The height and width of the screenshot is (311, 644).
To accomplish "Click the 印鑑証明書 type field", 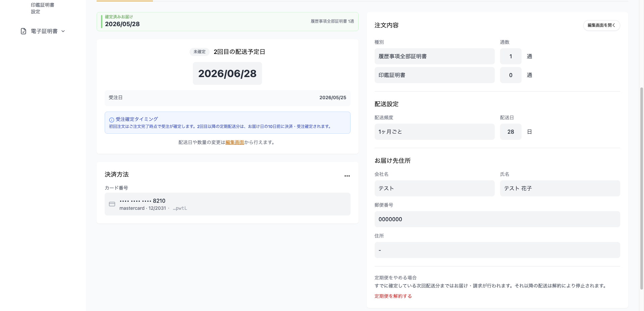I will coord(434,75).
